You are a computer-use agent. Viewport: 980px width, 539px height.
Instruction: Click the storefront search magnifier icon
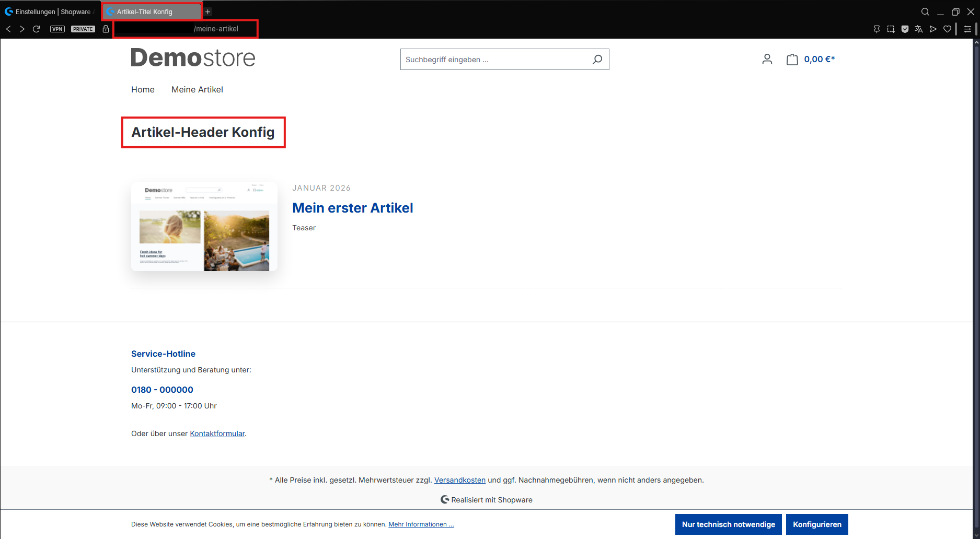597,60
